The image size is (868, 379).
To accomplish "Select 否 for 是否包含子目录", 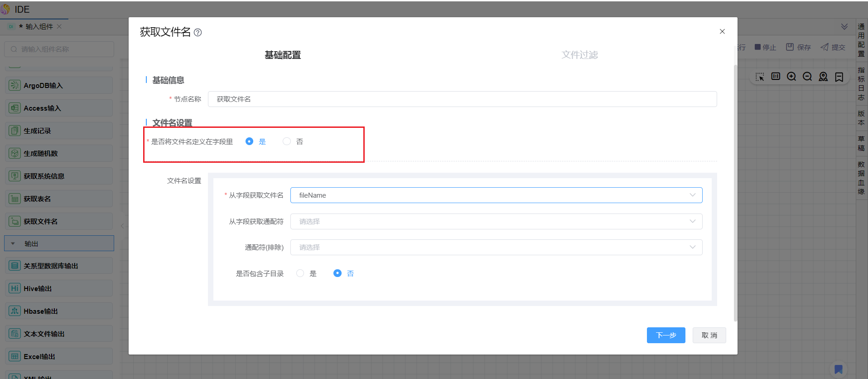I will click(x=338, y=273).
